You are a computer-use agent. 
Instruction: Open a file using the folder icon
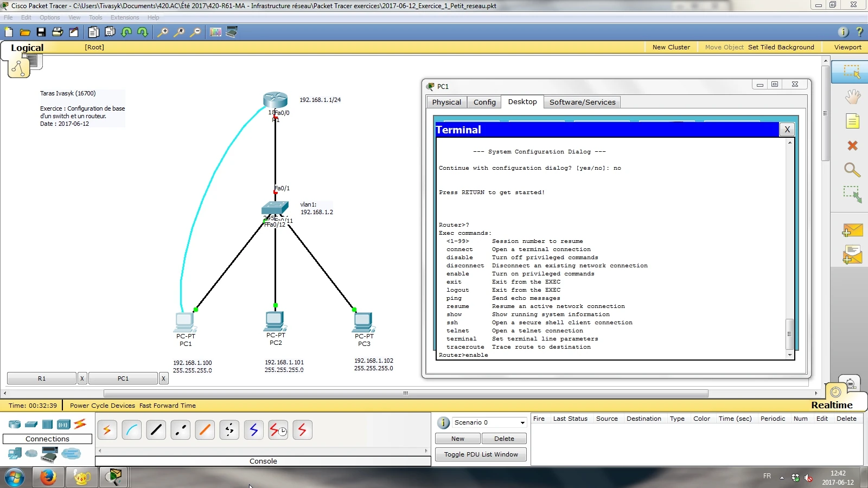tap(25, 32)
